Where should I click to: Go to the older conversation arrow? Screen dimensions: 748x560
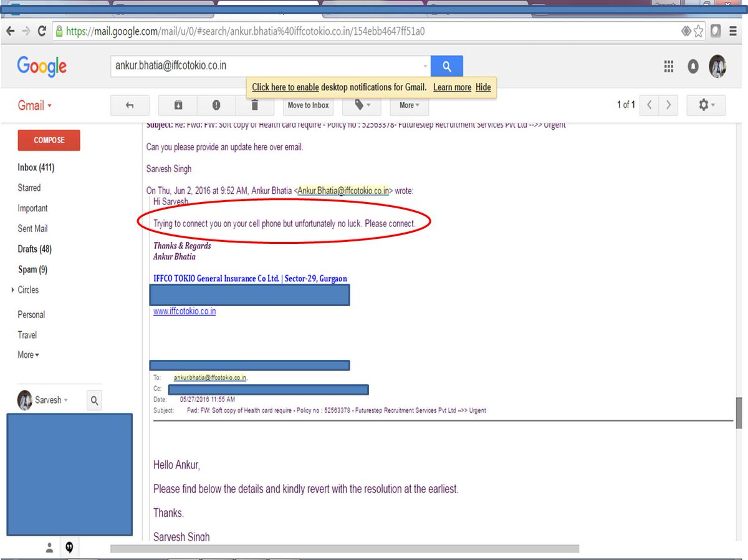pyautogui.click(x=668, y=105)
